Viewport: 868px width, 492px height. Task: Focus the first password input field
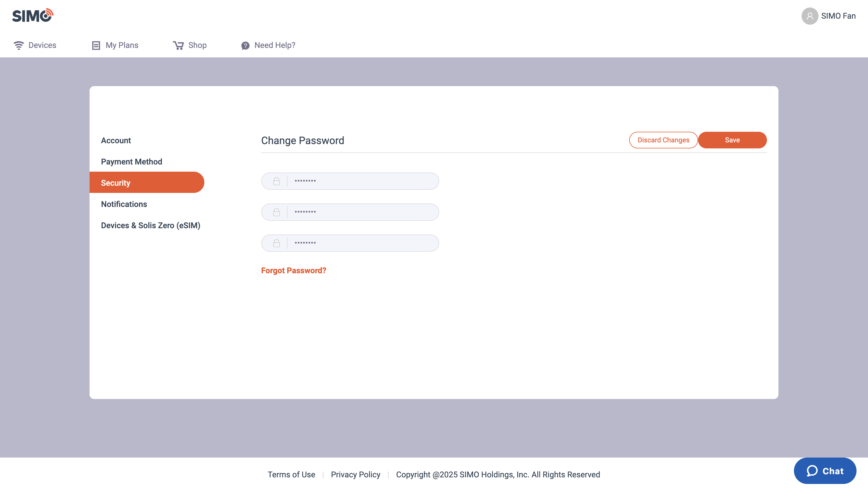pyautogui.click(x=350, y=181)
